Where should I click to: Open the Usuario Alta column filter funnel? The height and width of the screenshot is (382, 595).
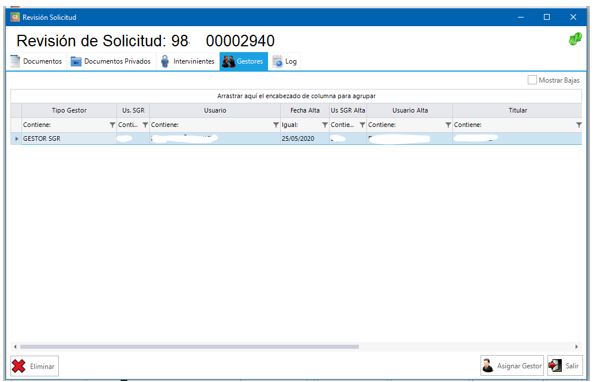point(448,125)
